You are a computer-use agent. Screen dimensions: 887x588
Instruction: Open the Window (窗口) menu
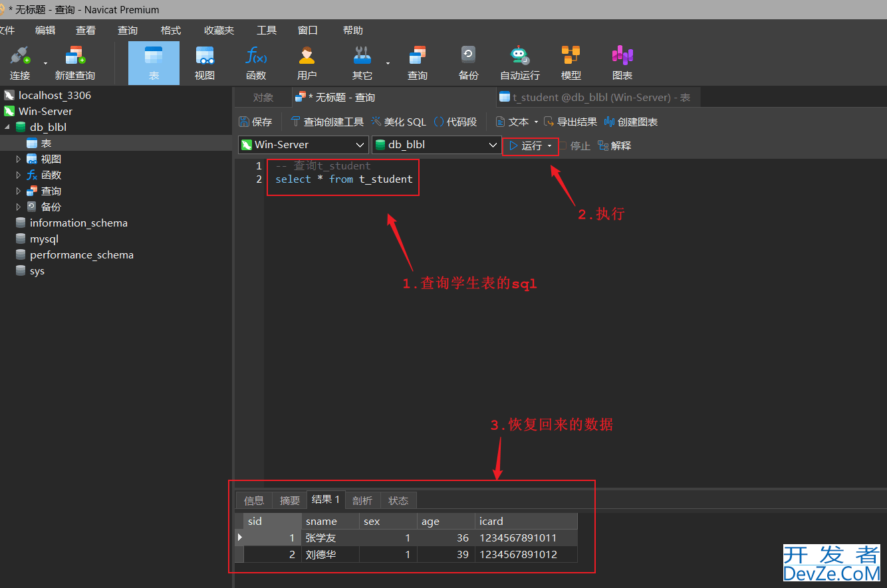308,30
